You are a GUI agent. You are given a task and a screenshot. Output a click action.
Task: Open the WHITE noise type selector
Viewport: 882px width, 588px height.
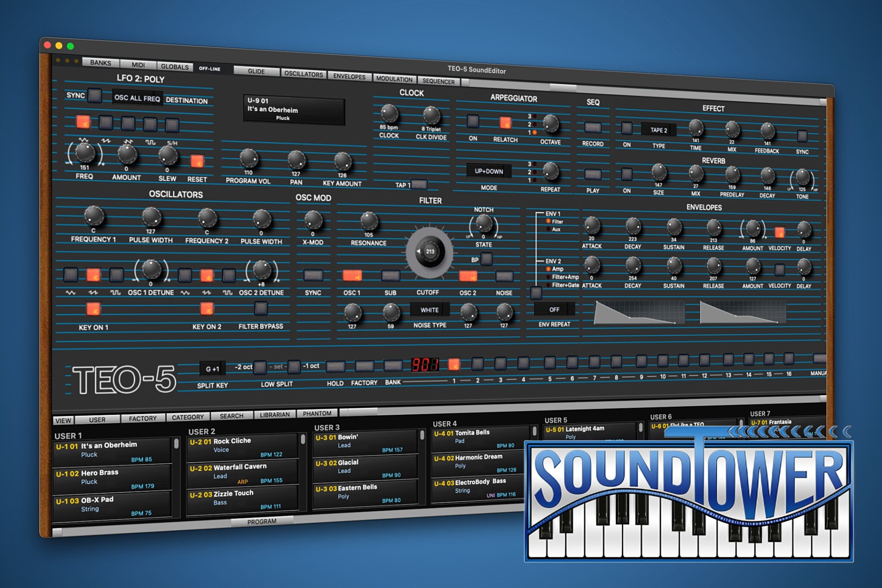tap(429, 310)
